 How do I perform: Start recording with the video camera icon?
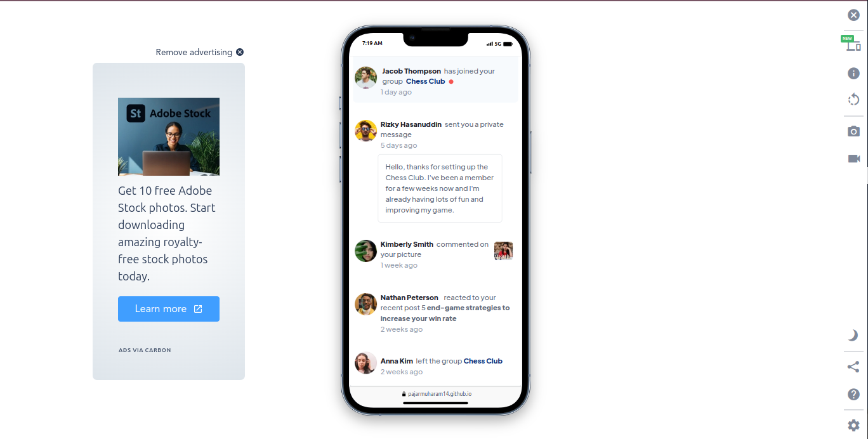pyautogui.click(x=853, y=159)
